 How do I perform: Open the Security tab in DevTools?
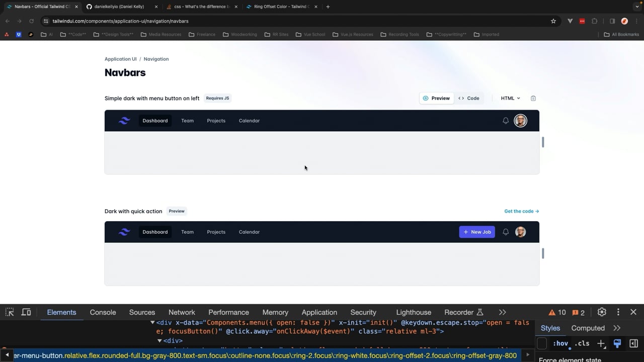363,312
